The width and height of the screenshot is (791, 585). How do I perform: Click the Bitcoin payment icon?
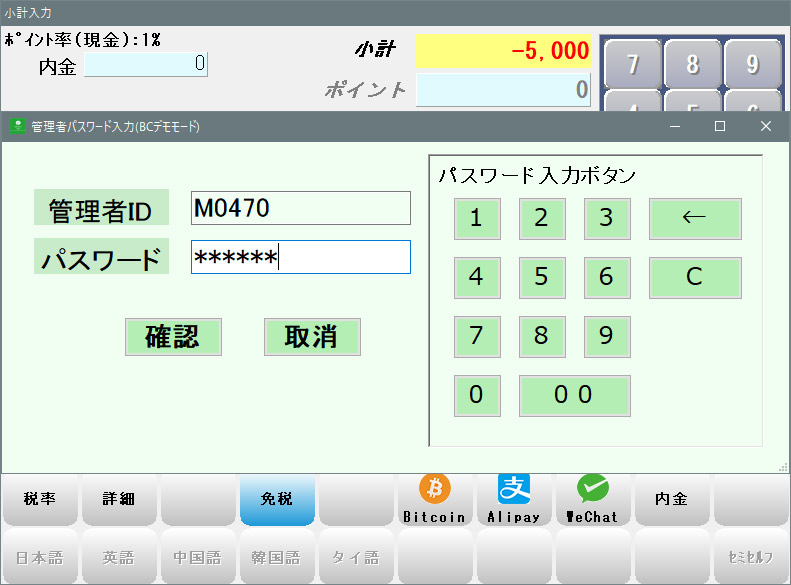coord(435,499)
